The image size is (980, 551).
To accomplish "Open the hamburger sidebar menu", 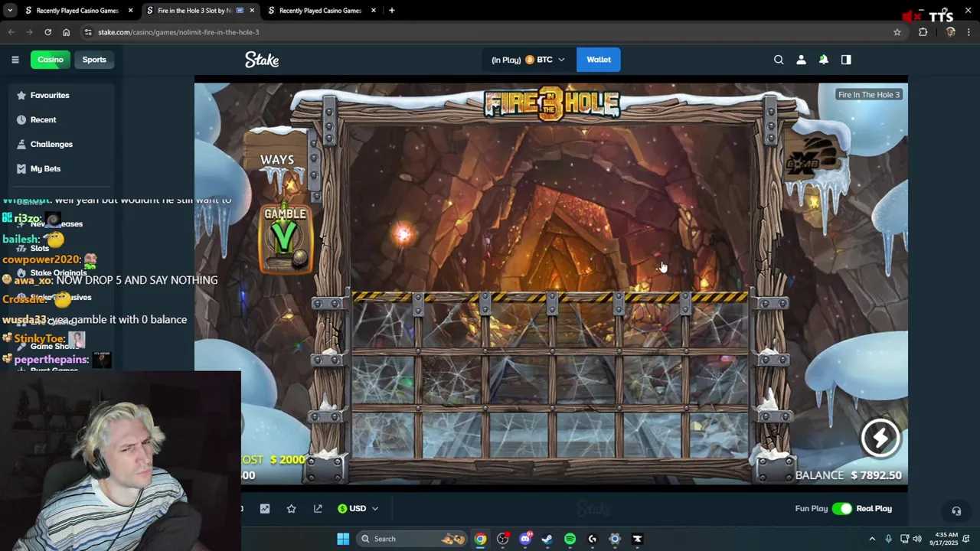I will (15, 60).
